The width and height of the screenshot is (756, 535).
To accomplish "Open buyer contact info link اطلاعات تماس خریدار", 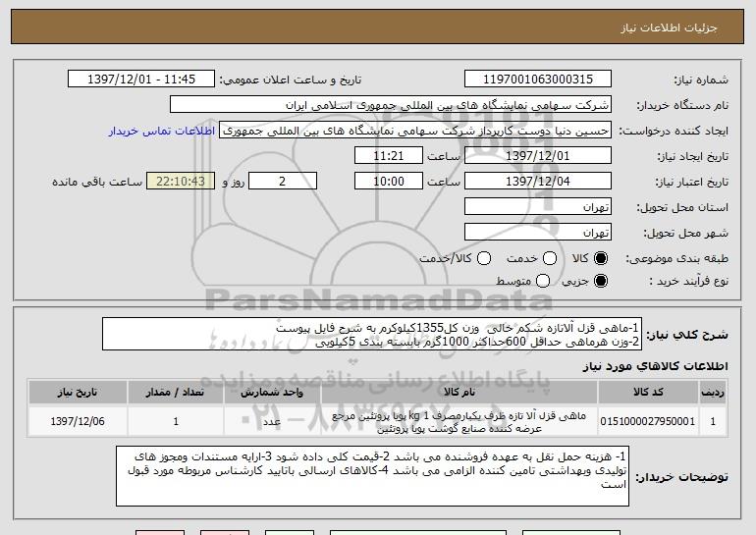I will 162,131.
